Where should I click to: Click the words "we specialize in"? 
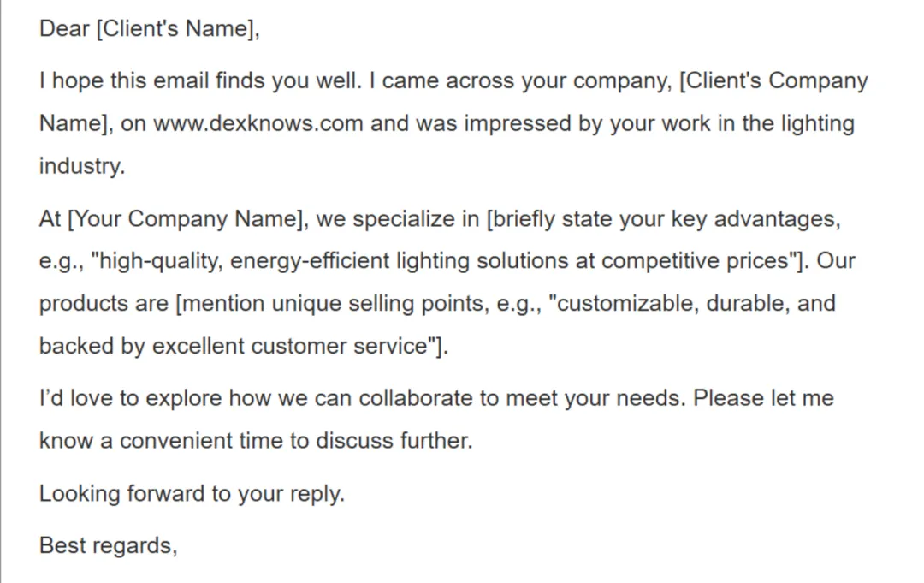397,219
